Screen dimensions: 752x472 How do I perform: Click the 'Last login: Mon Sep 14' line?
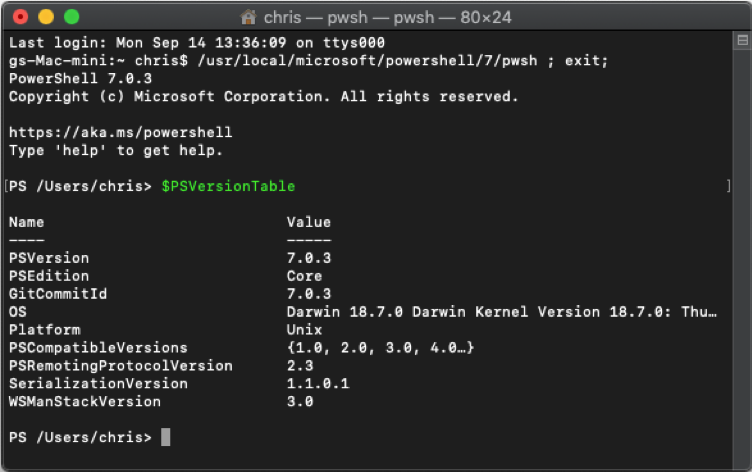[x=197, y=43]
